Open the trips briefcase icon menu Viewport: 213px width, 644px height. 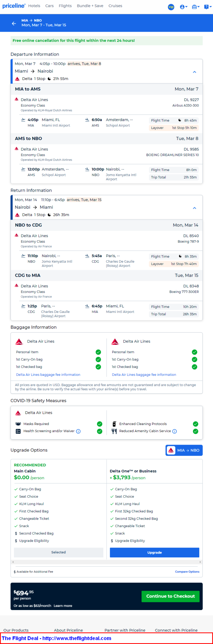click(x=196, y=7)
